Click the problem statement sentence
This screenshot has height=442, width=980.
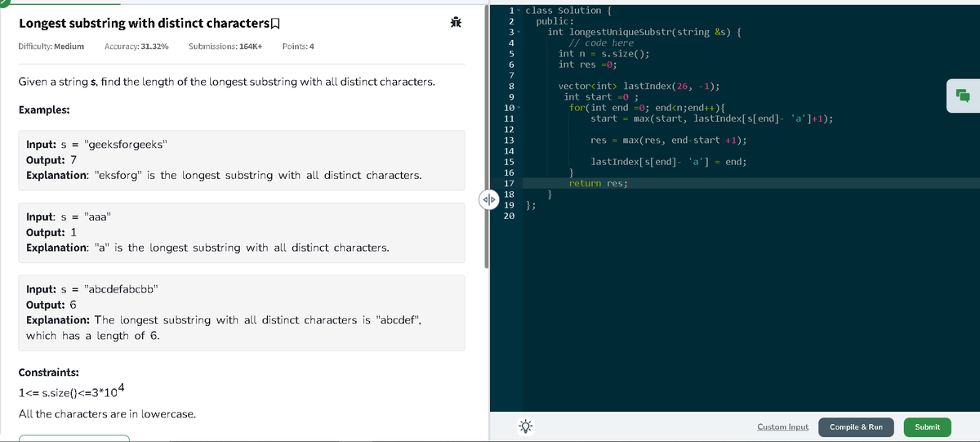pyautogui.click(x=226, y=83)
